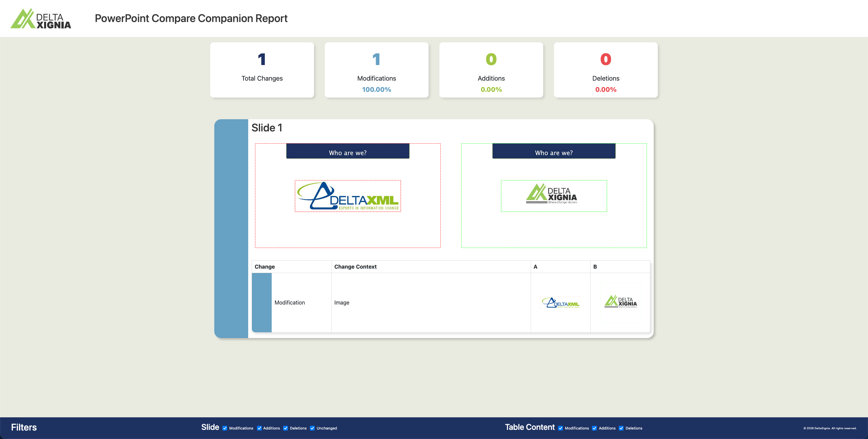This screenshot has width=868, height=439.
Task: Select the Additions summary card
Action: tap(491, 70)
